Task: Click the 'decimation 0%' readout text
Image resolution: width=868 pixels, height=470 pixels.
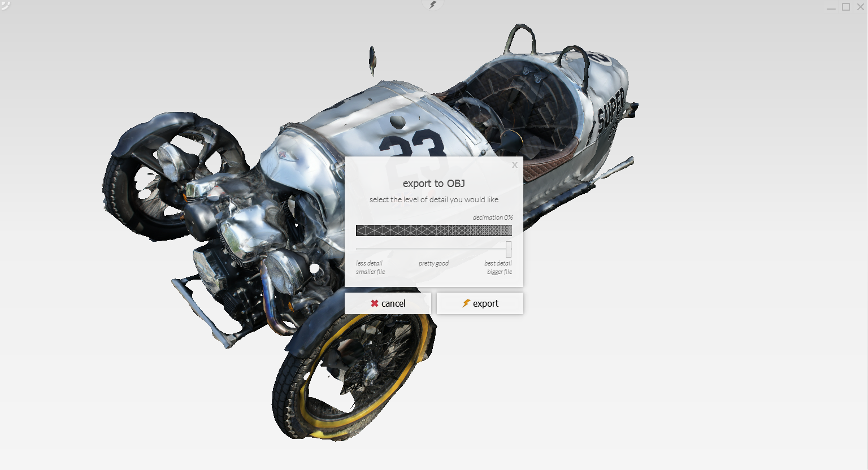Action: 492,217
